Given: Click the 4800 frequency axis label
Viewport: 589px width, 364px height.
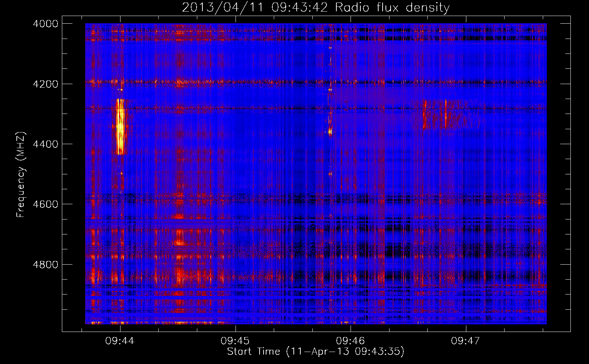Looking at the screenshot, I should coord(46,265).
